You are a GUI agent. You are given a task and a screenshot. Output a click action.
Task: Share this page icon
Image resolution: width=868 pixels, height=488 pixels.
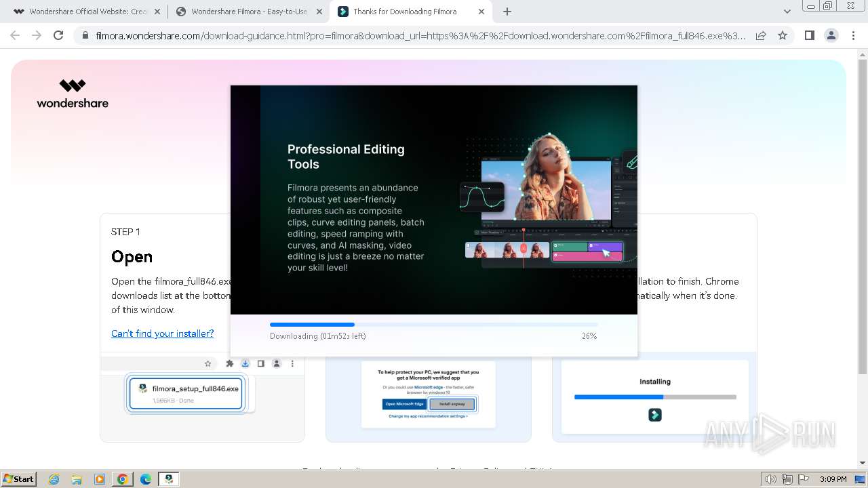(x=761, y=36)
